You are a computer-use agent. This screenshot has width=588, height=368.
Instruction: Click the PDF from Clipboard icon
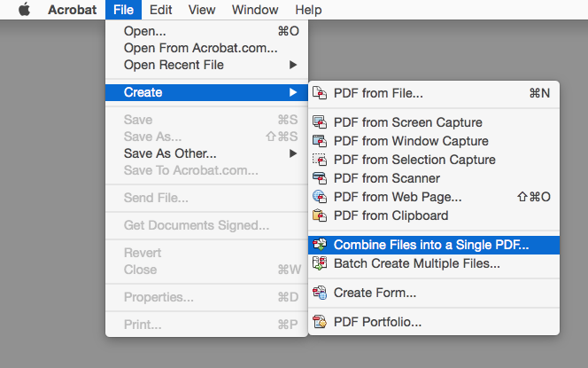click(320, 215)
